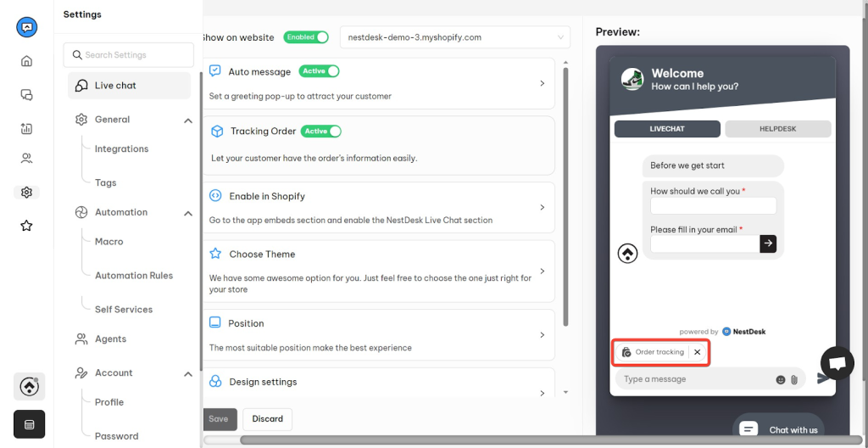This screenshot has width=868, height=448.
Task: Open analytics chart icon in left rail
Action: (26, 129)
